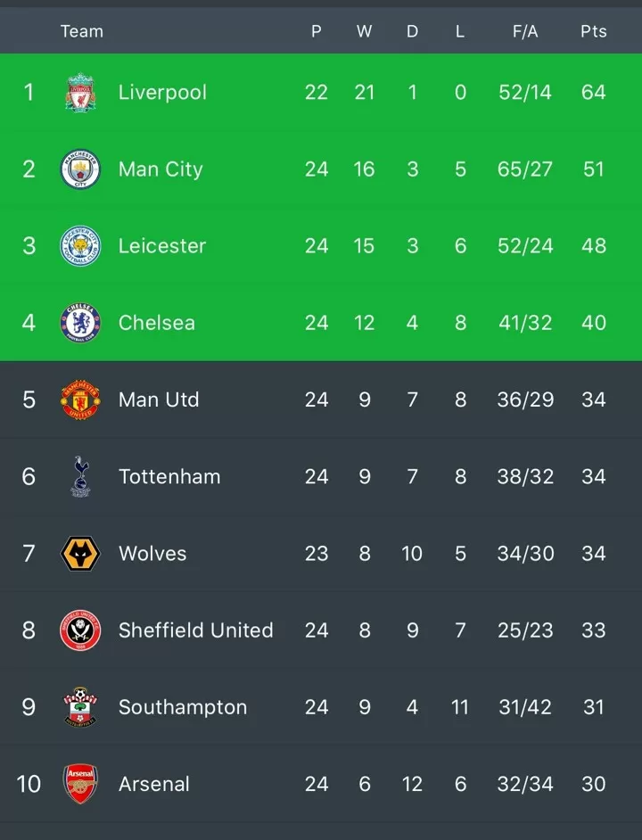Screen dimensions: 642x840
Task: Click the Sheffield United crest
Action: click(x=80, y=630)
